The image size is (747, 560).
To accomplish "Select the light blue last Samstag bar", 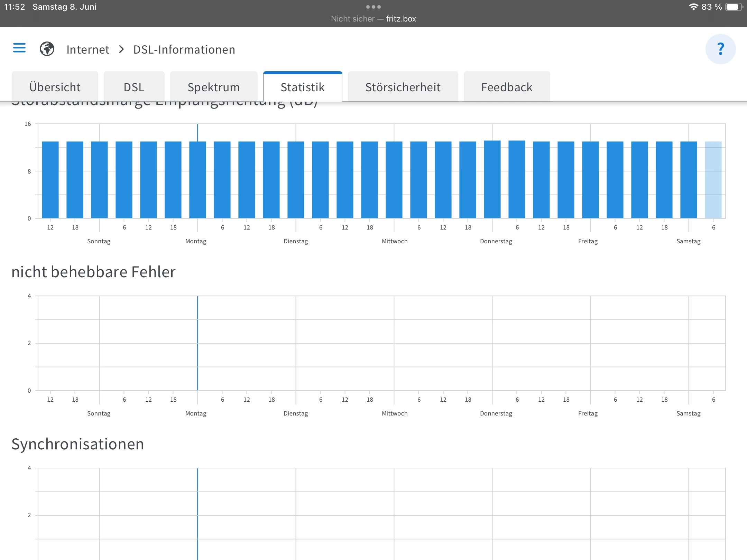I will tap(713, 180).
